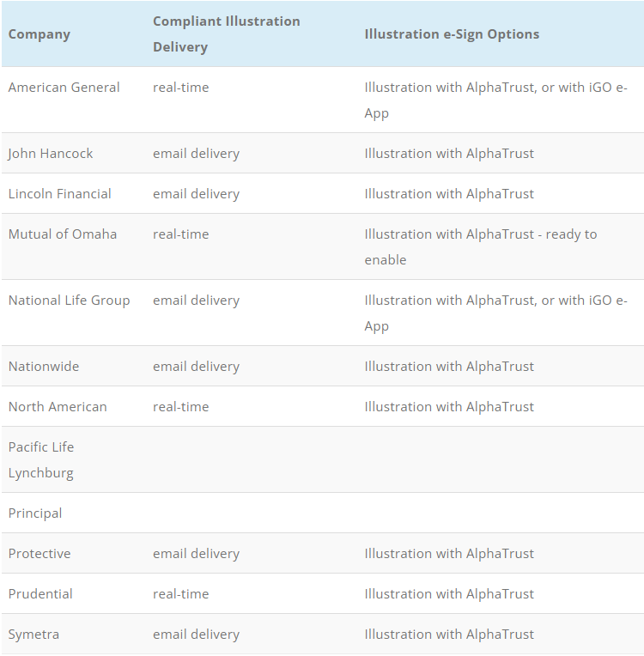
Task: Click Illustration with AlphaTrust for Lincoln Financial
Action: tap(449, 194)
